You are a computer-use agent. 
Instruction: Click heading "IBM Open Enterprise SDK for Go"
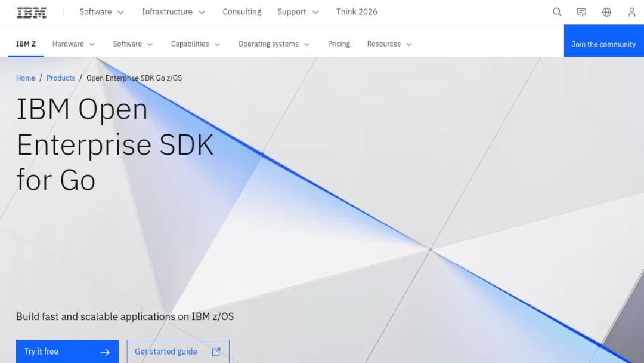point(115,144)
